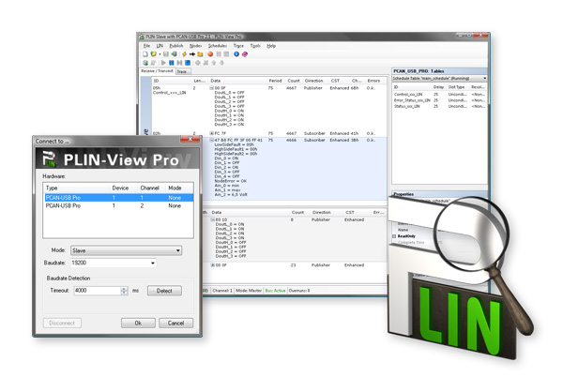Viewport: 563px width, 392px height.
Task: Click Cancel in the Connect dialog
Action: tap(176, 324)
